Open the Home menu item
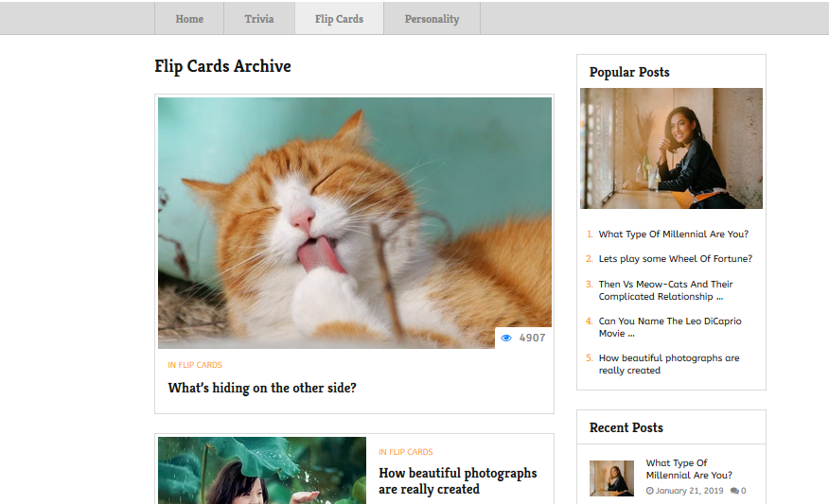The height and width of the screenshot is (504, 829). 189,19
